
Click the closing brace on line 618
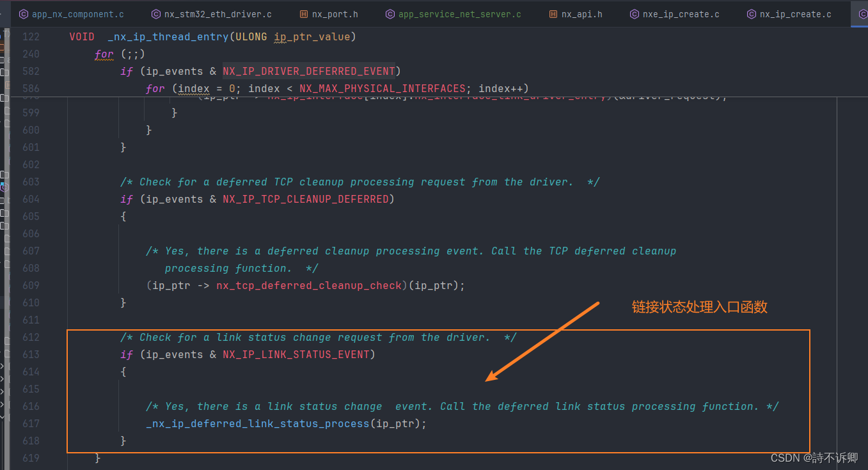click(123, 441)
